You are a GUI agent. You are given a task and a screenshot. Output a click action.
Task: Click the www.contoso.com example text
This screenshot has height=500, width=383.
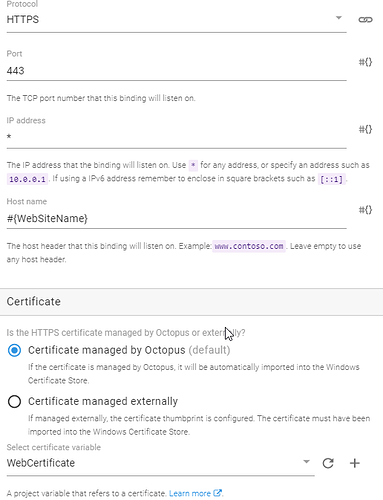(x=249, y=246)
